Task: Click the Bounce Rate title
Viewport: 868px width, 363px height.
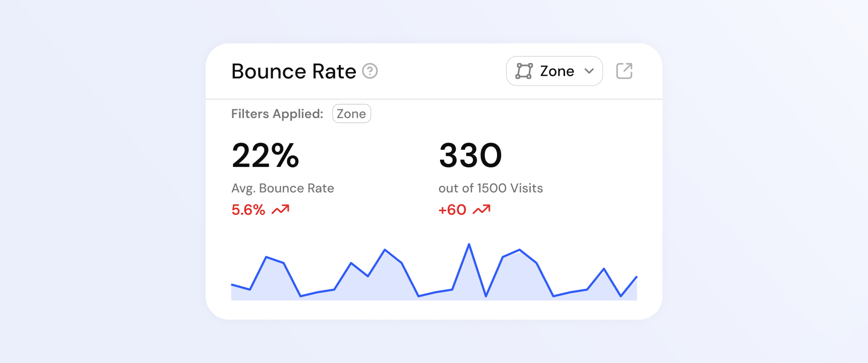Action: click(x=294, y=71)
